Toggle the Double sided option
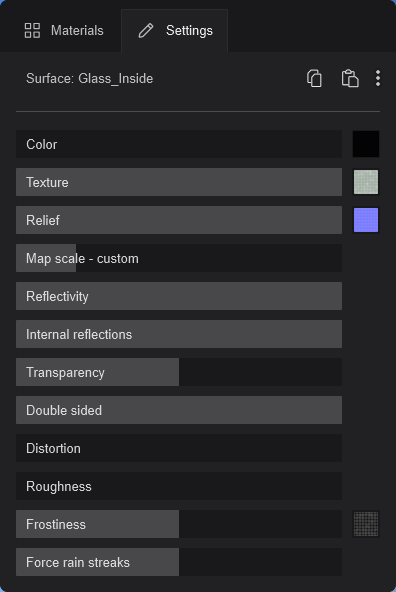Viewport: 396px width, 592px height. 179,410
